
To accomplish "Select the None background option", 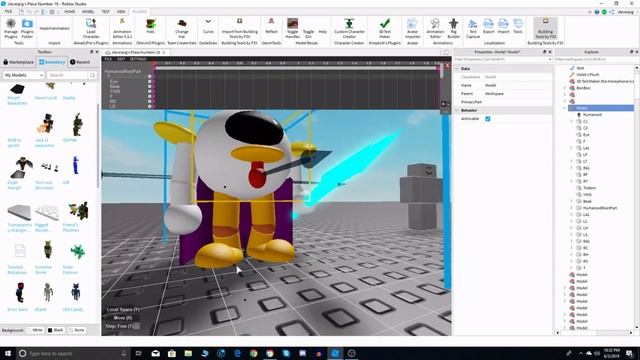I will (x=77, y=330).
